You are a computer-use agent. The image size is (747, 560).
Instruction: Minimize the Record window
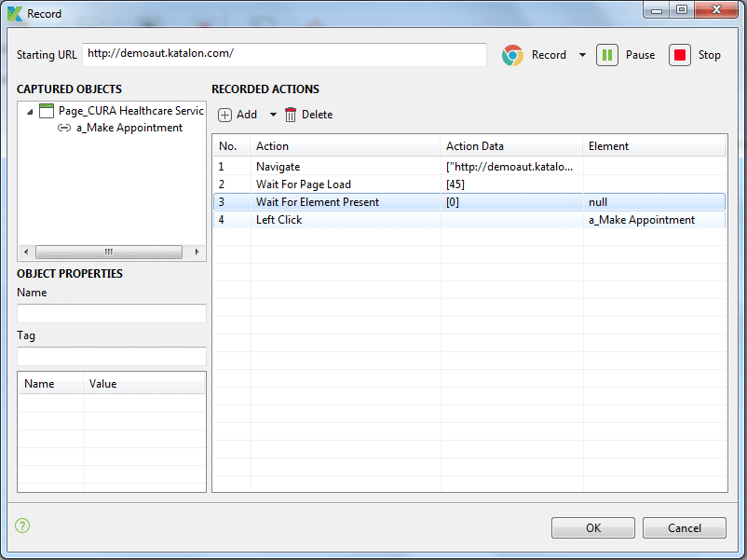(x=657, y=10)
